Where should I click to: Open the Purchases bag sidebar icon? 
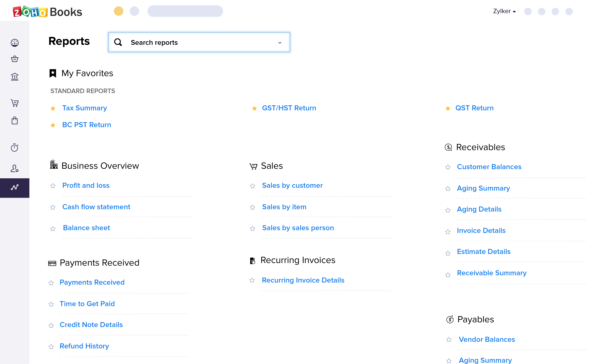tap(15, 120)
